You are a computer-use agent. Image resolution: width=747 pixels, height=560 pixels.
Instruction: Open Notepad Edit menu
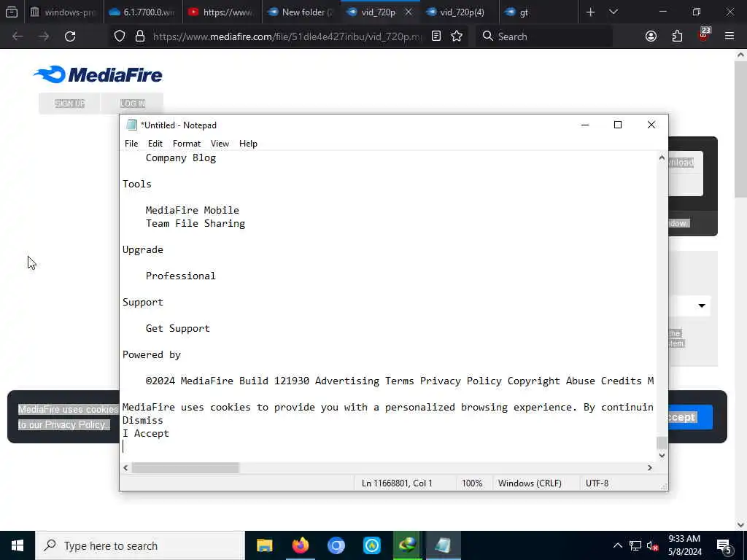[x=155, y=144]
